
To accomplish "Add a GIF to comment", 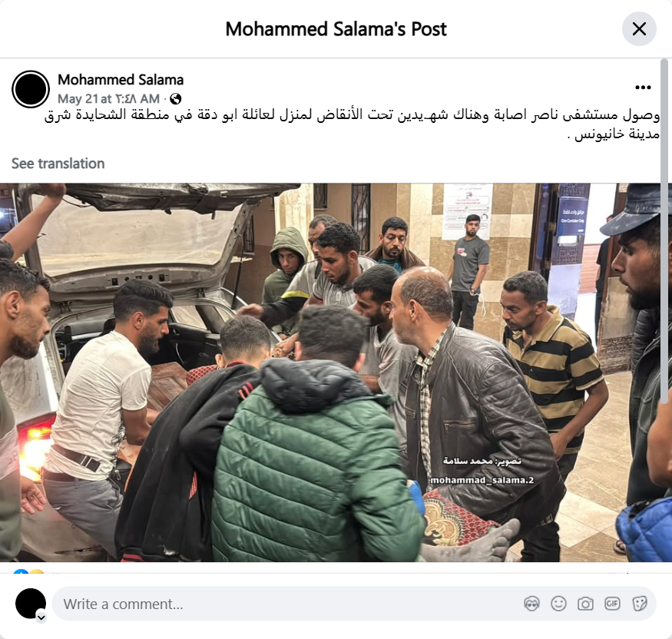I will click(612, 604).
